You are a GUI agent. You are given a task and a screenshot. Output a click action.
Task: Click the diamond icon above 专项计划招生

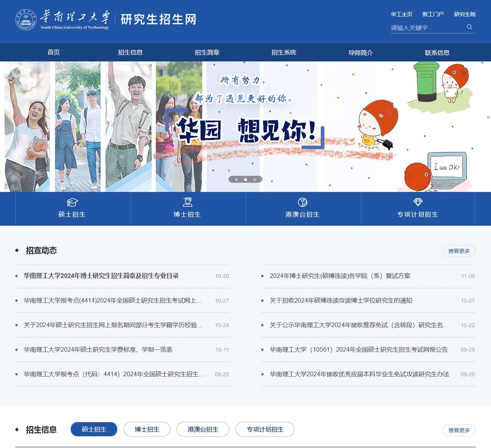418,202
